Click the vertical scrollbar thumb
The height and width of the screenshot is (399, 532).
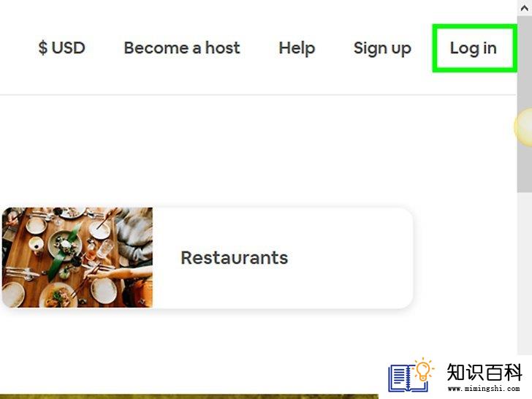click(525, 104)
